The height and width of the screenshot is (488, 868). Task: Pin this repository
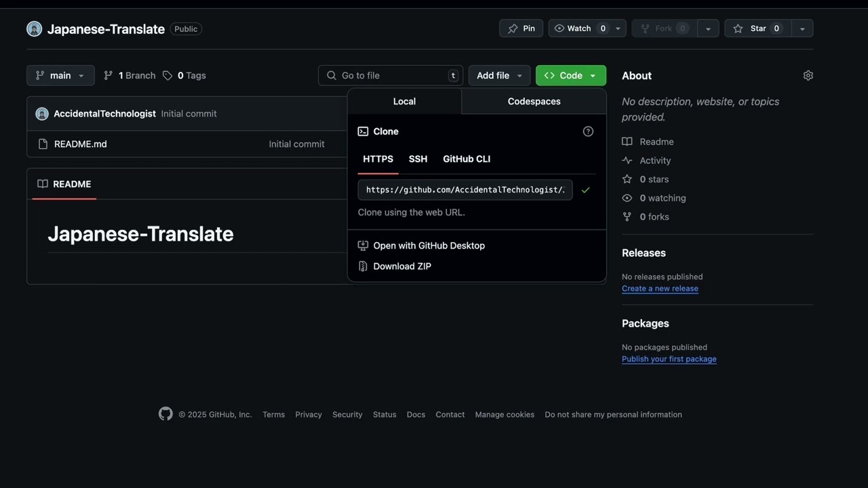point(521,28)
